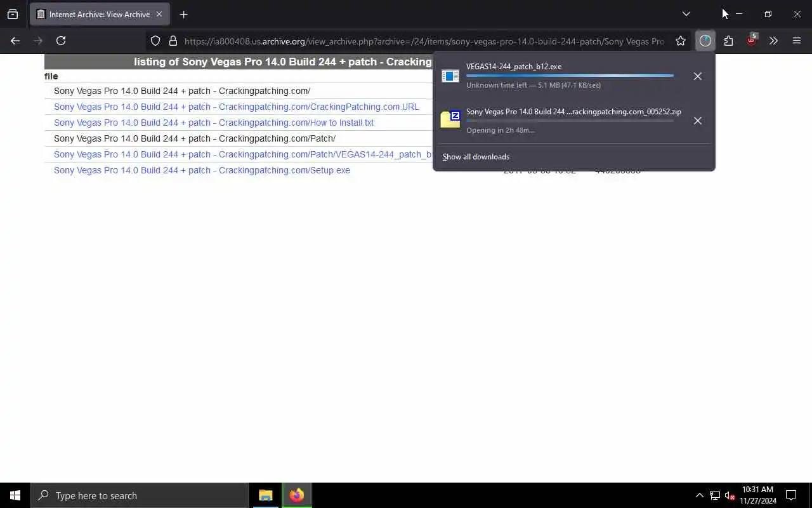812x508 pixels.
Task: Select the Internet Archive: View Archive tab
Action: point(100,14)
